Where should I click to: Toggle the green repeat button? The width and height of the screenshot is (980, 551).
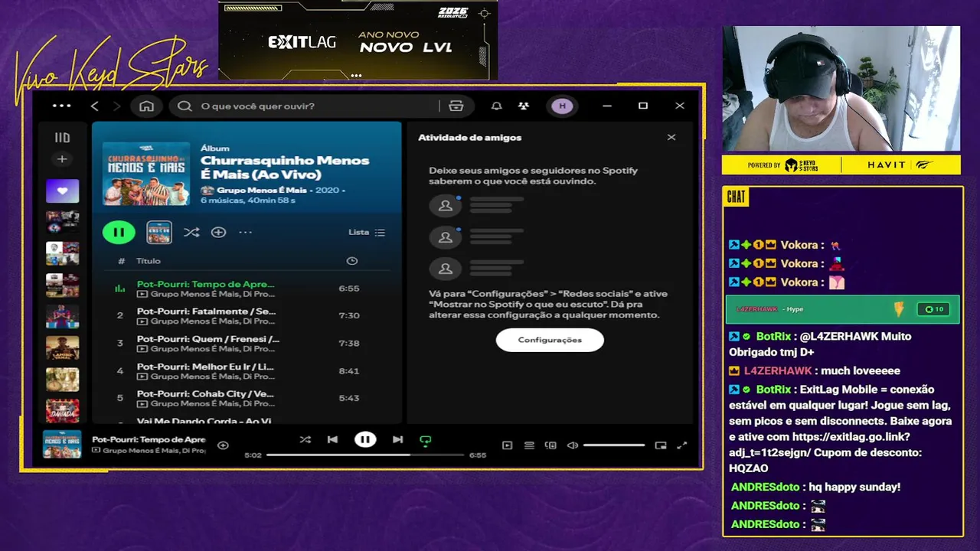tap(426, 440)
